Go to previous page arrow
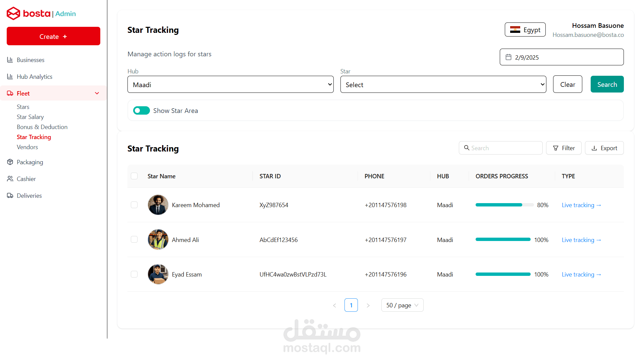Image resolution: width=644 pixels, height=362 pixels. point(334,305)
